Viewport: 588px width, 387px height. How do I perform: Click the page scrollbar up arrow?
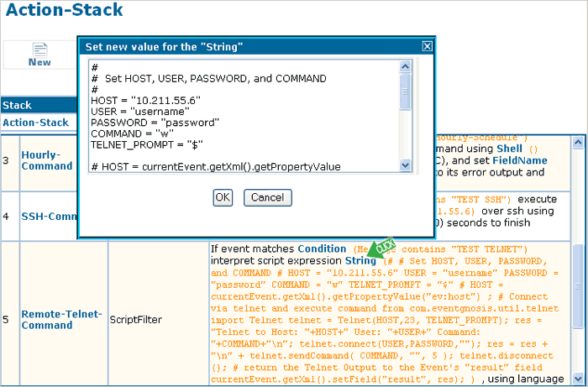pos(578,142)
